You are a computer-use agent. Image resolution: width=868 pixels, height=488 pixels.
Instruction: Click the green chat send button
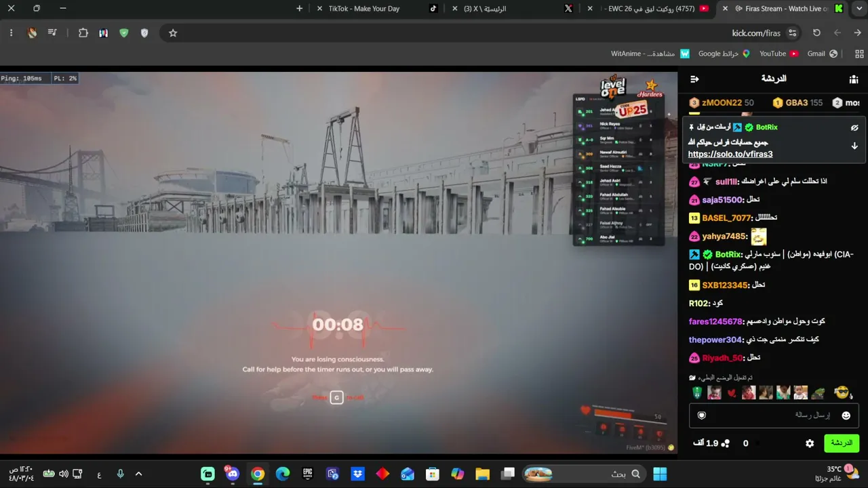[x=842, y=443]
